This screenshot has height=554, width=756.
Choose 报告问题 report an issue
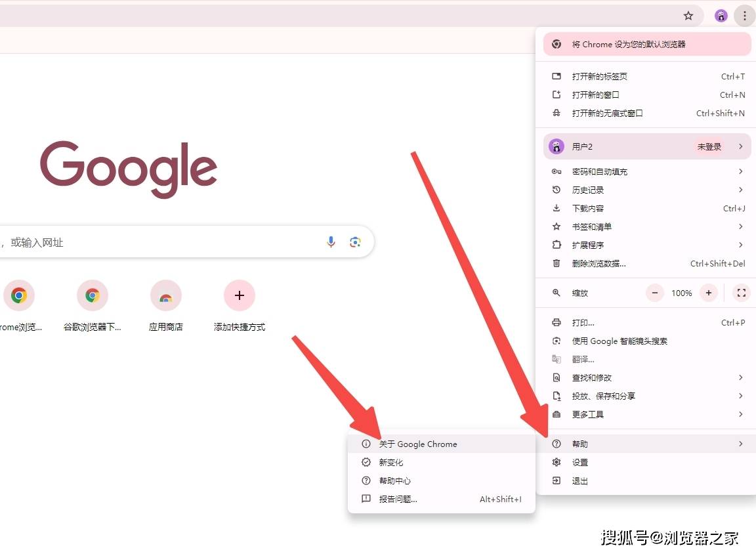pos(442,499)
